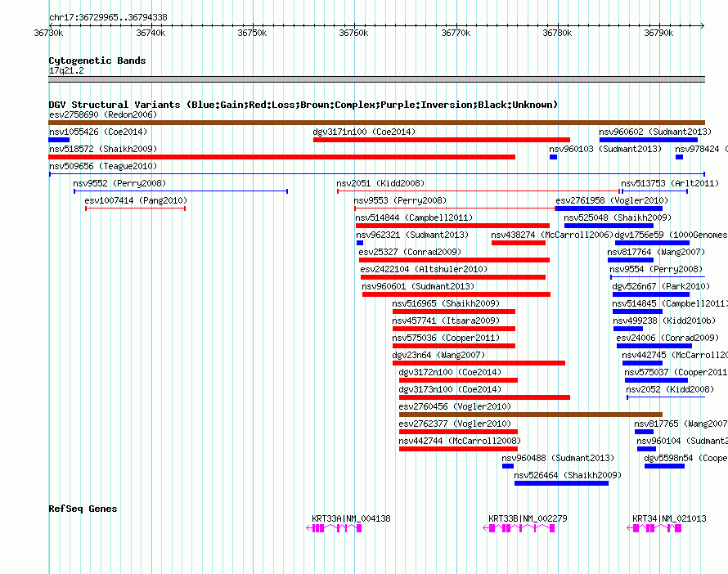Screen dimensions: 728x574
Task: Click the nsv457741 (Itsara2009) label
Action: tap(446, 321)
